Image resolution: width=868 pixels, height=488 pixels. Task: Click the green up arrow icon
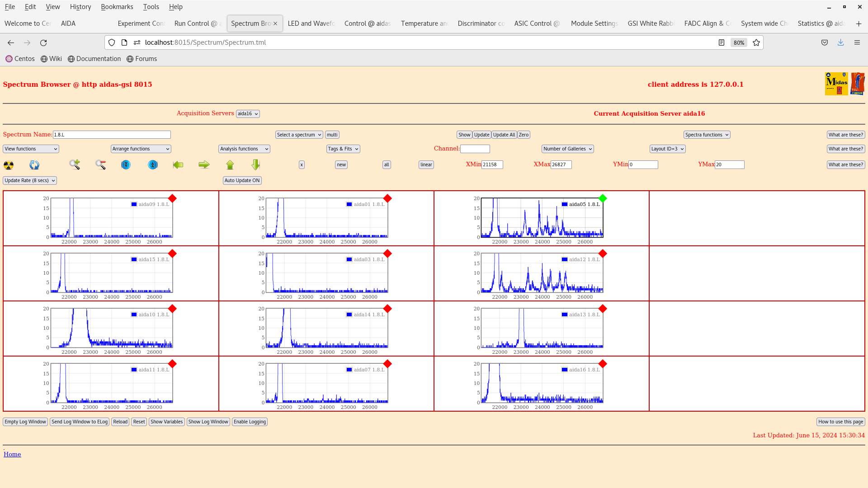pos(230,165)
